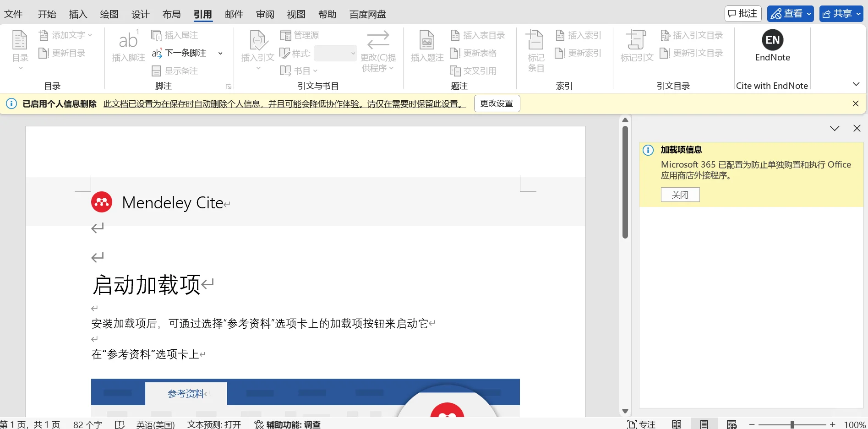Click the spelling check book icon
The image size is (868, 429).
click(x=120, y=424)
